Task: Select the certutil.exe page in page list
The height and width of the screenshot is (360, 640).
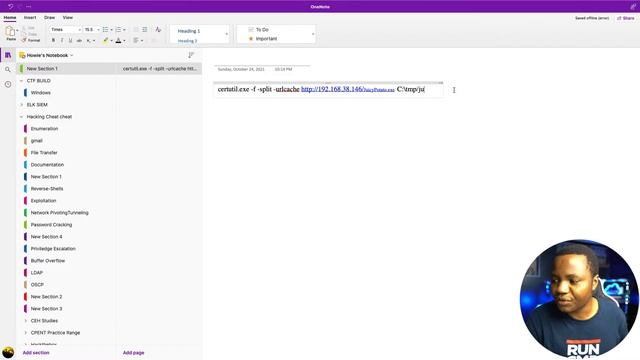Action: (159, 69)
